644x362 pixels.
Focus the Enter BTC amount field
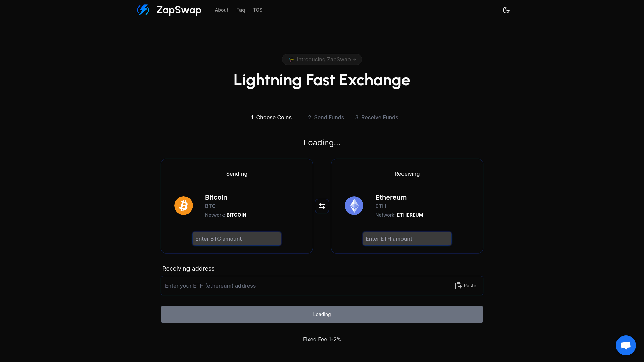(236, 239)
